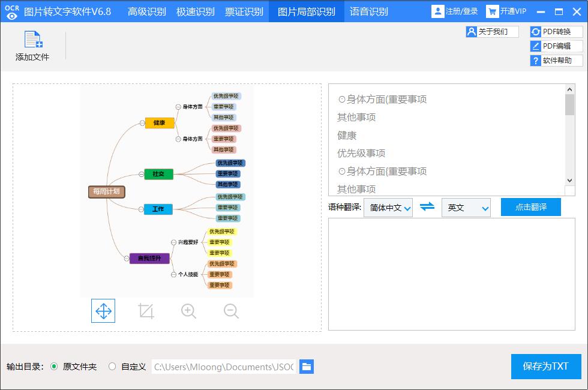Open 软件帮助 button
The image size is (588, 390).
click(x=557, y=61)
